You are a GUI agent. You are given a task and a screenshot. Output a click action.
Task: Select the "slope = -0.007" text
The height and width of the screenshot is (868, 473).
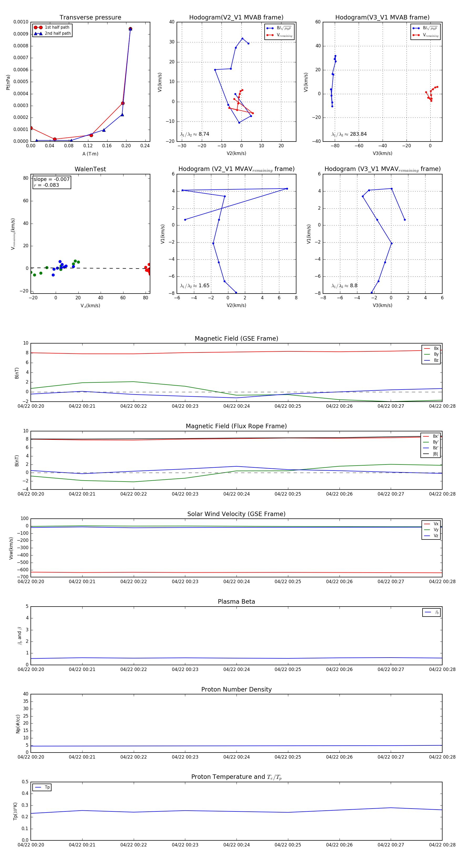coord(52,179)
